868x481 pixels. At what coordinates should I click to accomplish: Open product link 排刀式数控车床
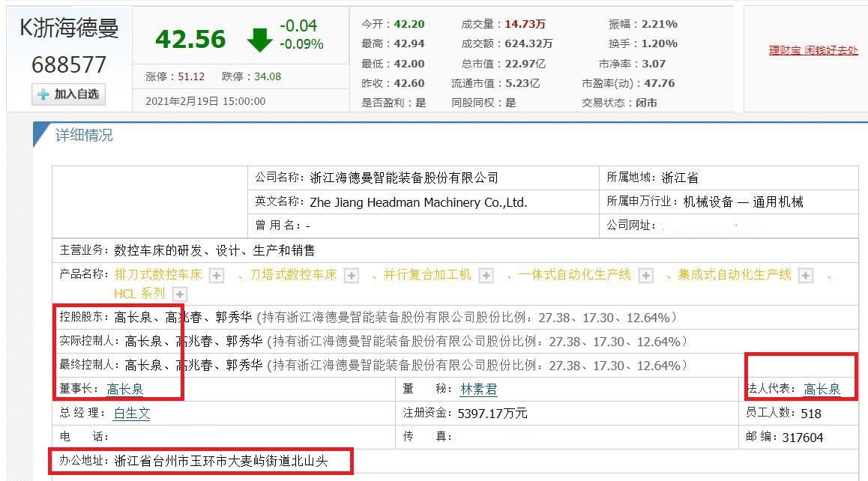coord(158,275)
